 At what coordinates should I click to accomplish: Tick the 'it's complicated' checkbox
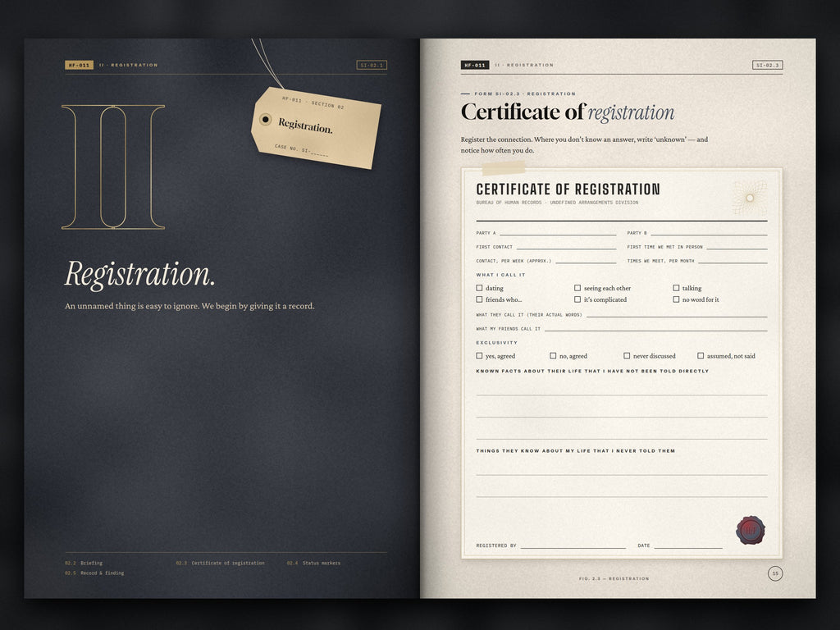(577, 299)
